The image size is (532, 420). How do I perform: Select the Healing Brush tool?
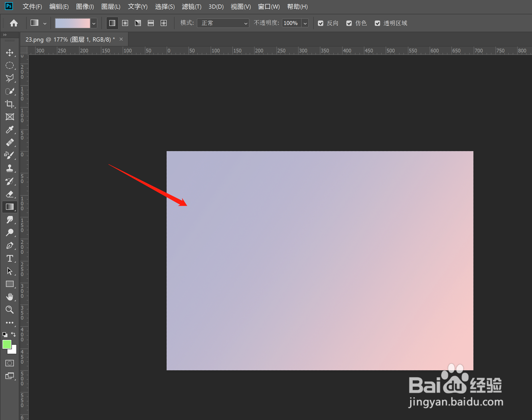tap(10, 142)
